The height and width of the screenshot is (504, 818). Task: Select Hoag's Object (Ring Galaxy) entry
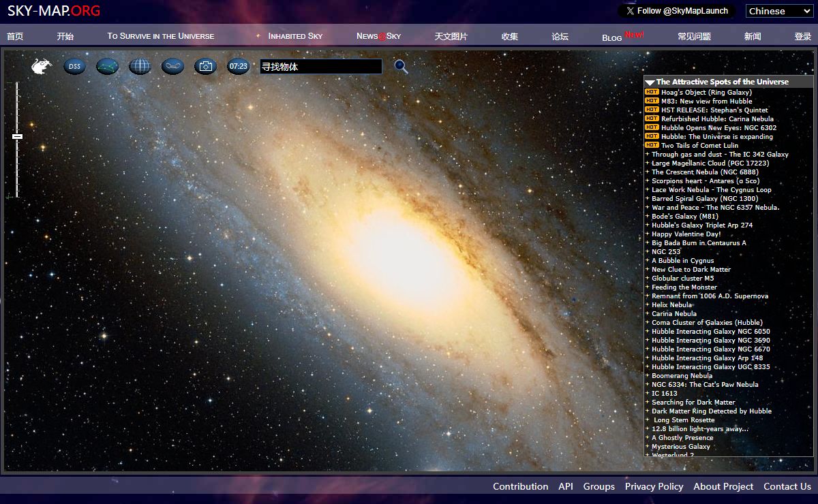pos(706,92)
